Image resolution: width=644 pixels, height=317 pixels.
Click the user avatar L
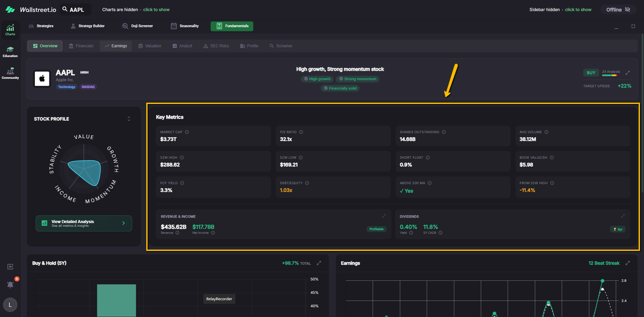[10, 305]
